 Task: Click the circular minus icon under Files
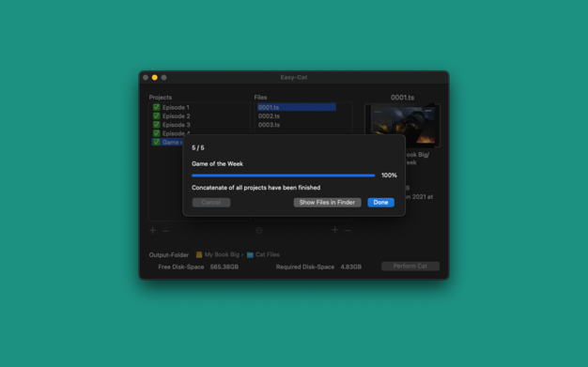tap(258, 230)
